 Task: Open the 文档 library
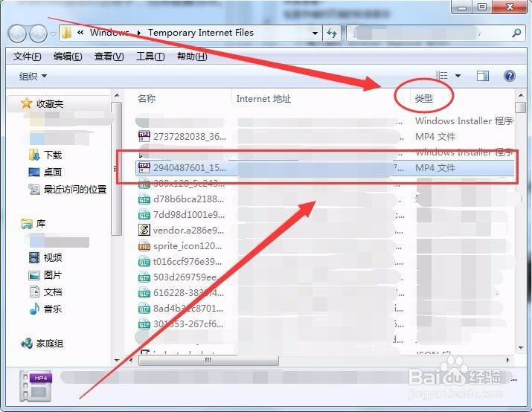click(x=53, y=292)
